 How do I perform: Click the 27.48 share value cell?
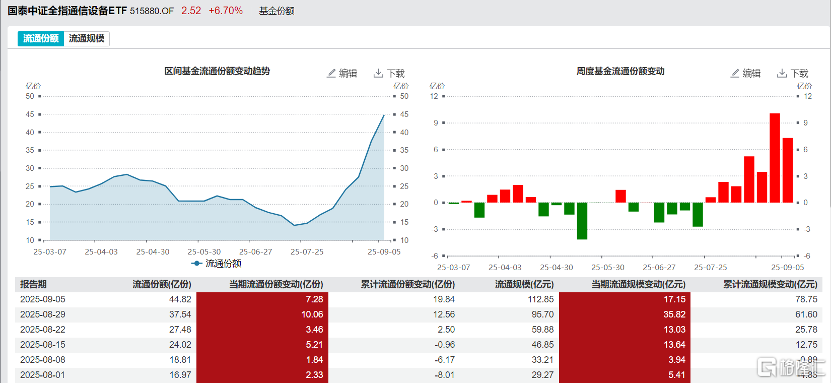[180, 329]
